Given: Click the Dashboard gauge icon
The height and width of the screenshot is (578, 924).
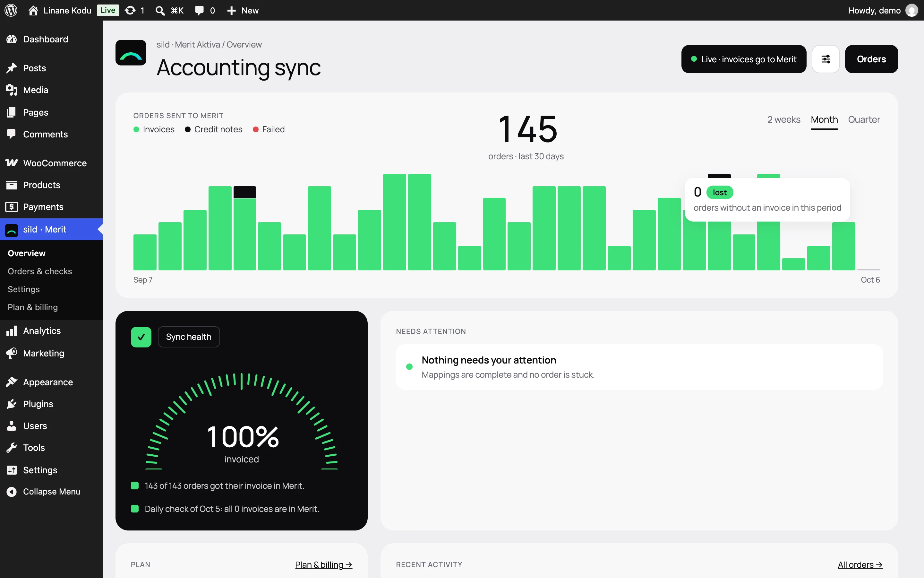Looking at the screenshot, I should tap(12, 39).
